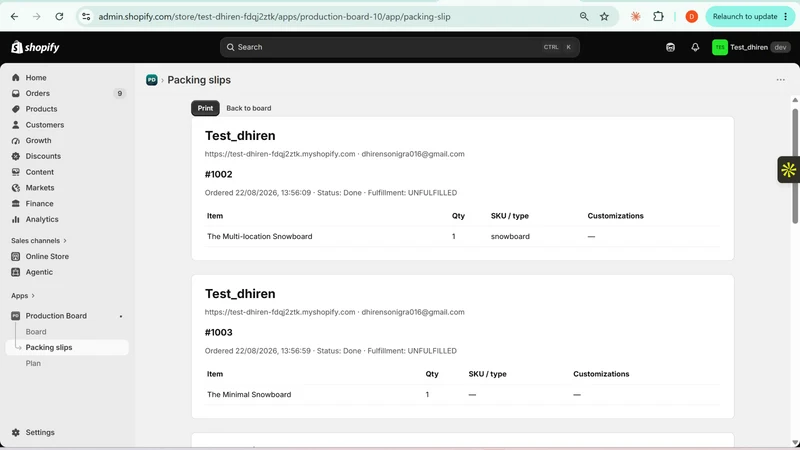
Task: Click the zoom magnifier icon in address bar
Action: [x=584, y=16]
